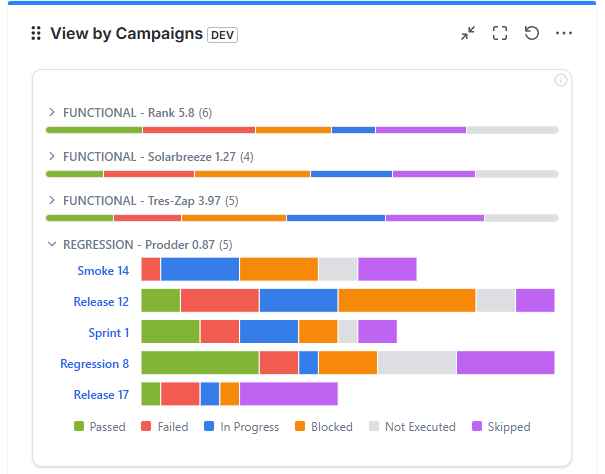Viewport: 605px width, 474px height.
Task: Toggle In Progress series in the legend
Action: [242, 427]
